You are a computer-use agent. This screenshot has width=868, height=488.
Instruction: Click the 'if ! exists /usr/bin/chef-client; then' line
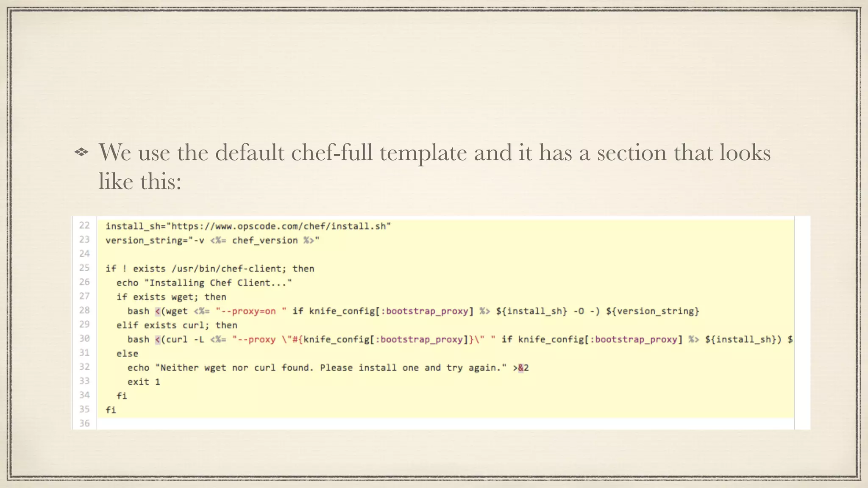[x=210, y=269]
